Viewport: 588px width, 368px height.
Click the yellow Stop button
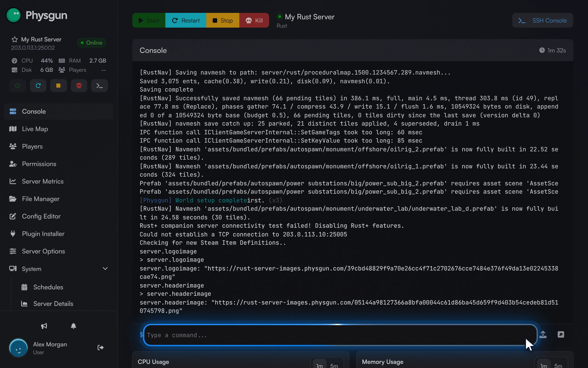click(x=223, y=20)
